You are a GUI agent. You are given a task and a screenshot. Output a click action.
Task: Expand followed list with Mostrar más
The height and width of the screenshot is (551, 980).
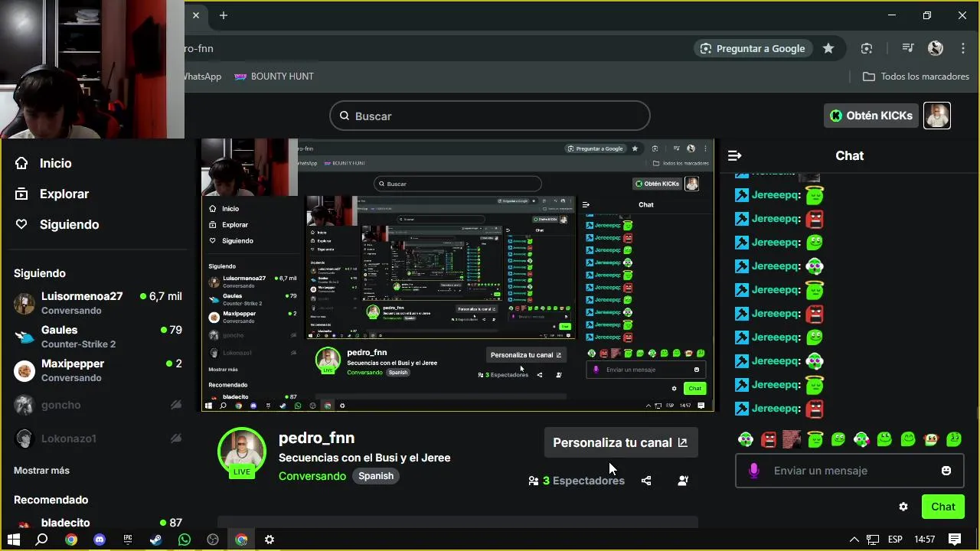41,471
